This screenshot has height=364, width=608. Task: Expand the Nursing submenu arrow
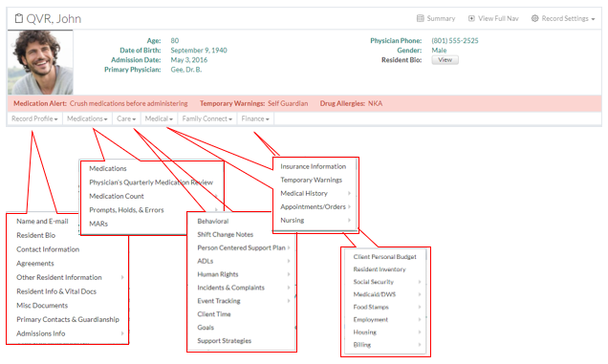coord(349,220)
